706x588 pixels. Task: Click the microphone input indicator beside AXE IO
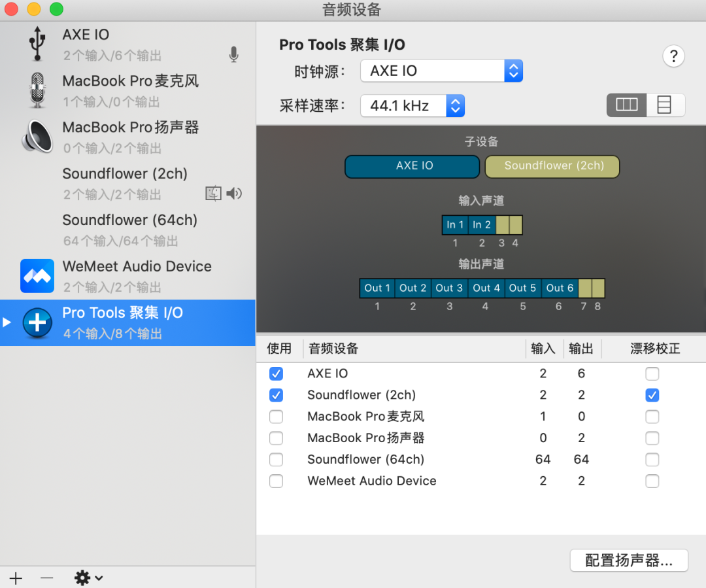[x=233, y=54]
